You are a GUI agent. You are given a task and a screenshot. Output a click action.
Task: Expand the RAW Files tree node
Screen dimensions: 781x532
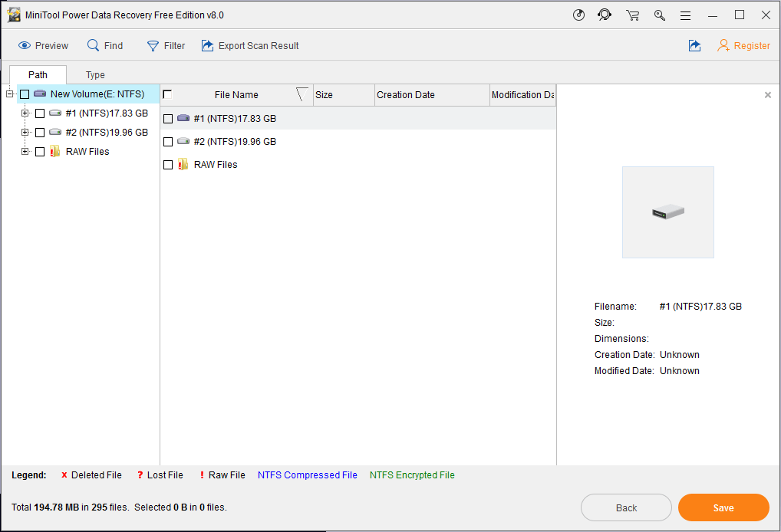pyautogui.click(x=25, y=151)
